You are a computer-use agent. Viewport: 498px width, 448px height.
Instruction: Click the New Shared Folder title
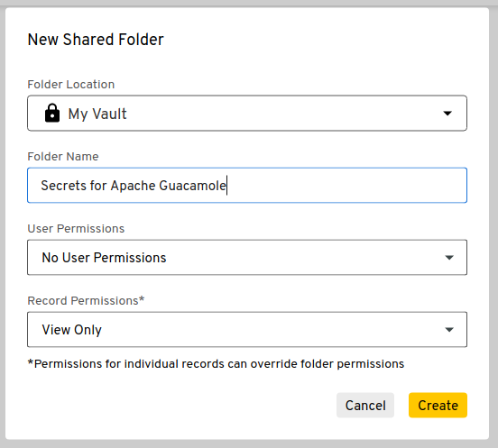point(96,40)
